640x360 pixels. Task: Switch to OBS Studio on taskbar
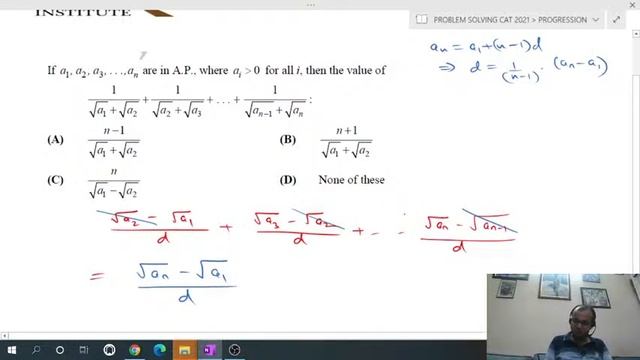pos(235,350)
